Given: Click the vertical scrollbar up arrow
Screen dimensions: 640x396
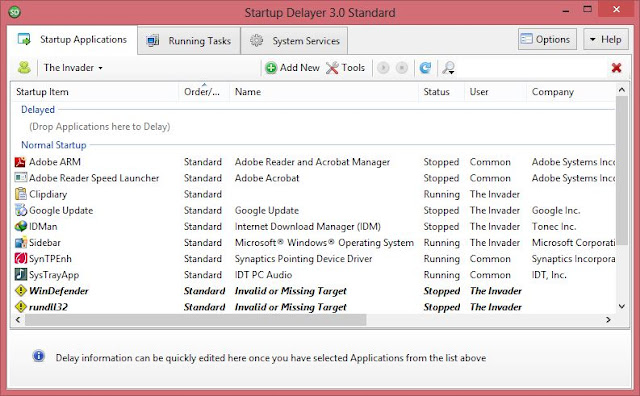Looking at the screenshot, I should click(622, 89).
